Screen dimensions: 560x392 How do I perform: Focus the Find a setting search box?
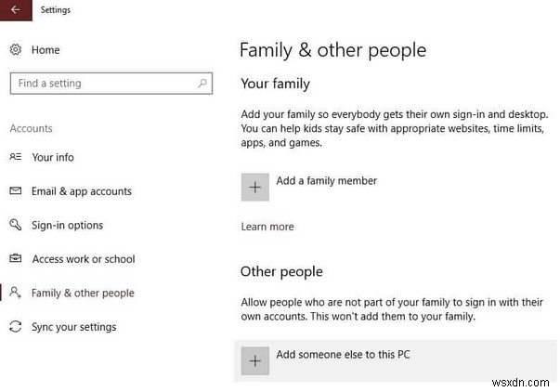(102, 84)
